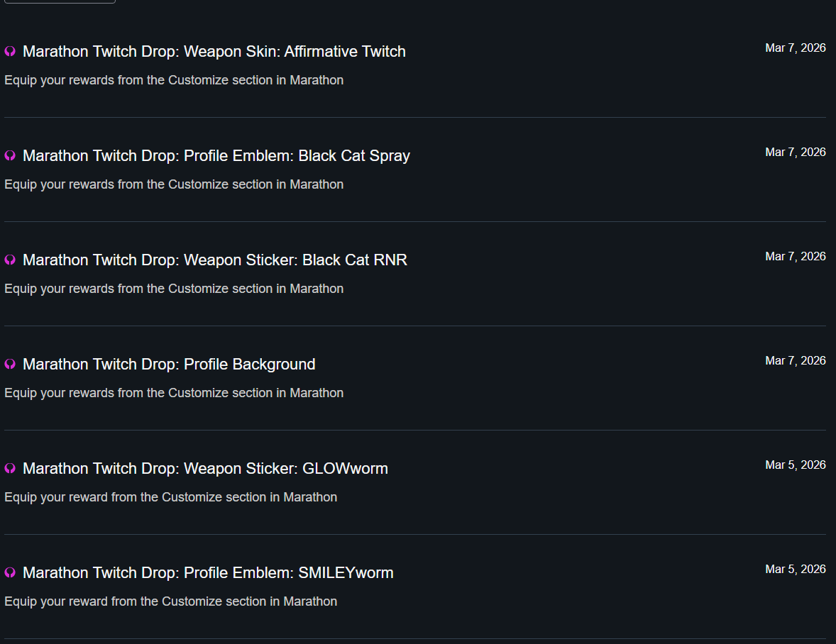View Profile Emblem: SMILEYworm drop title
This screenshot has height=644, width=836.
click(208, 573)
